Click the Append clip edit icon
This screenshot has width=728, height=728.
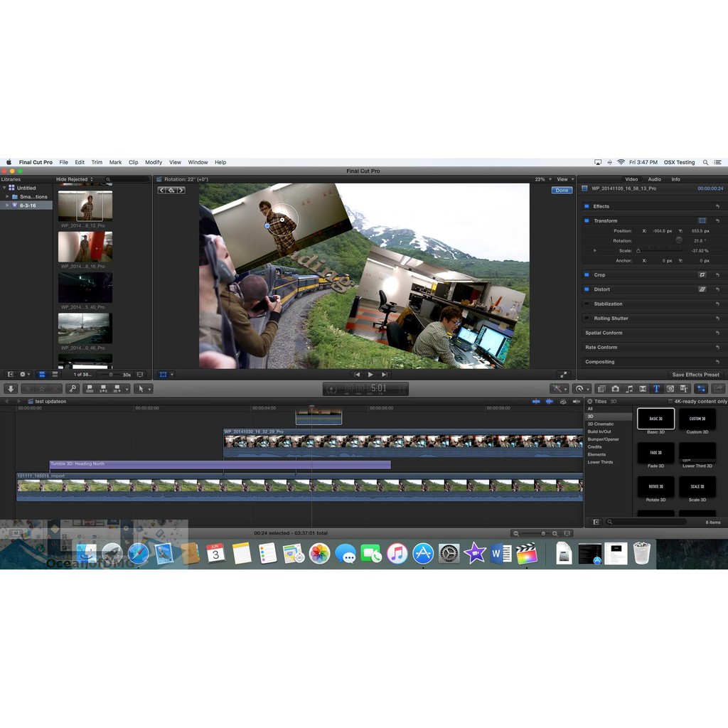pos(117,389)
